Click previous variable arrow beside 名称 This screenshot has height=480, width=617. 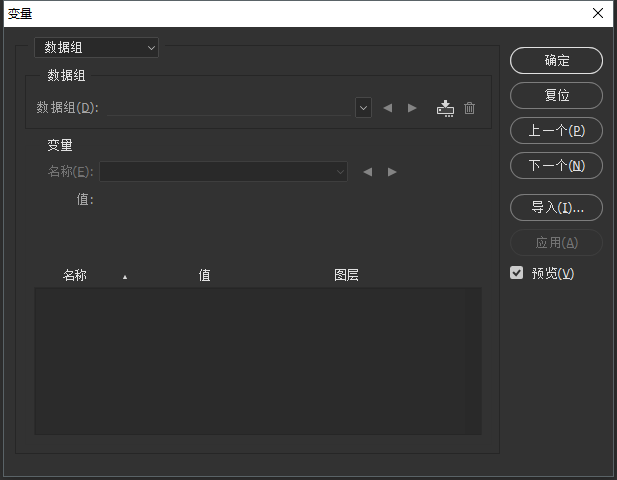tap(368, 172)
